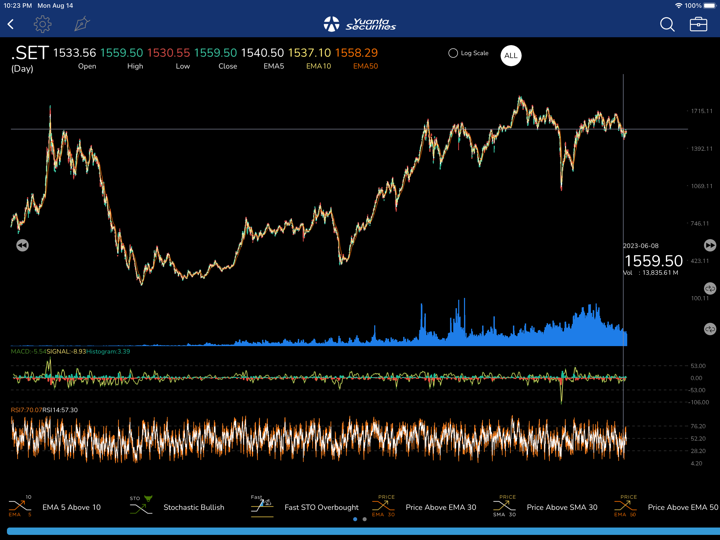
Task: Fast-forward chart with right double-arrow button
Action: [709, 245]
